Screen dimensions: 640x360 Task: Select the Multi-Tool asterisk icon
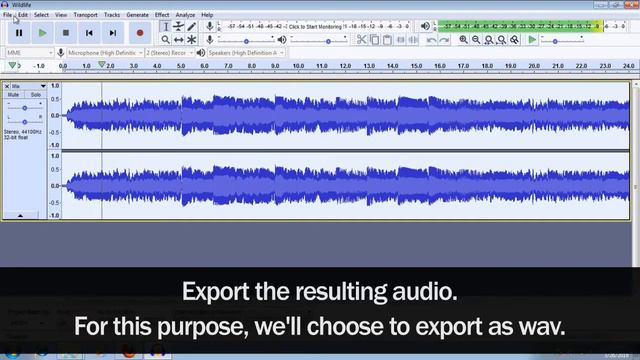191,40
